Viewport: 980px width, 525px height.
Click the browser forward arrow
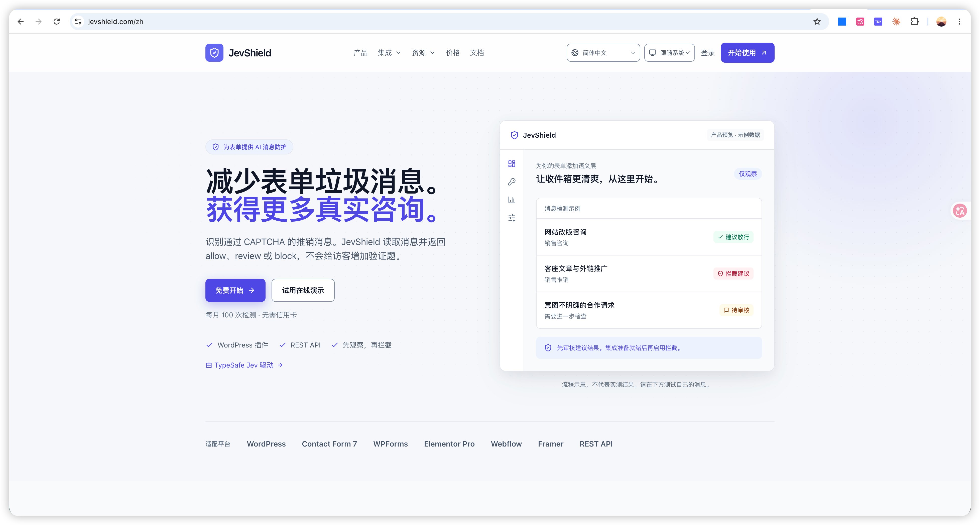(x=38, y=22)
